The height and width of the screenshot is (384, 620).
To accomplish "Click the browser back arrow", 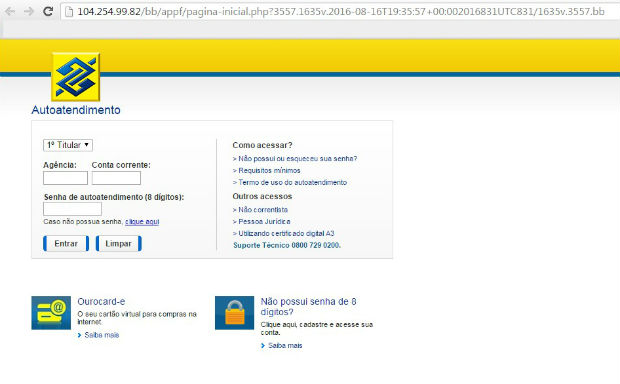I will 10,11.
